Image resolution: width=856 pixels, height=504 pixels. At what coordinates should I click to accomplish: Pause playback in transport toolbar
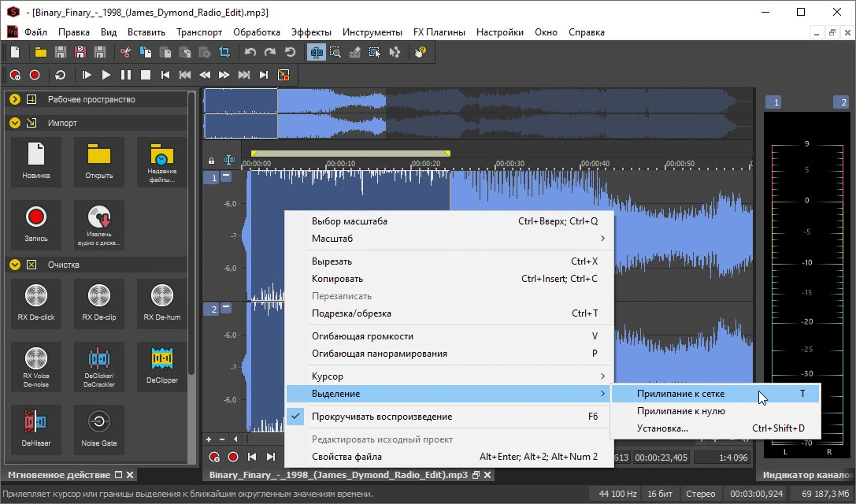[125, 75]
